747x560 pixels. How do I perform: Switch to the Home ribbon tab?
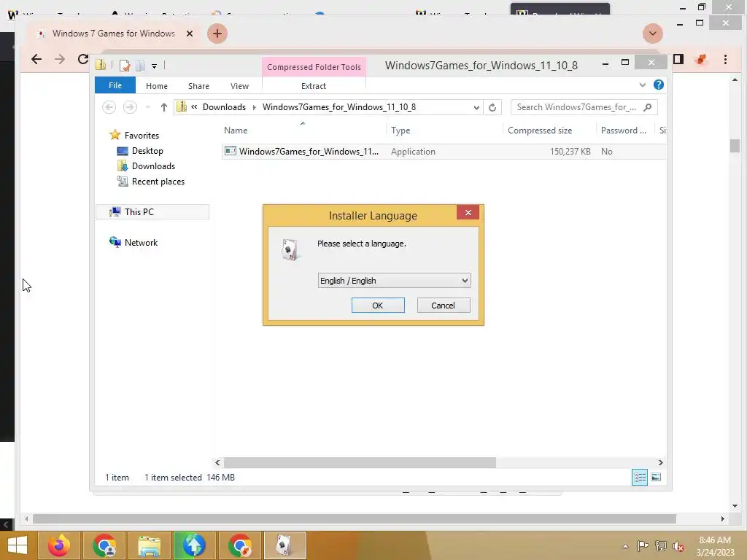pyautogui.click(x=157, y=86)
